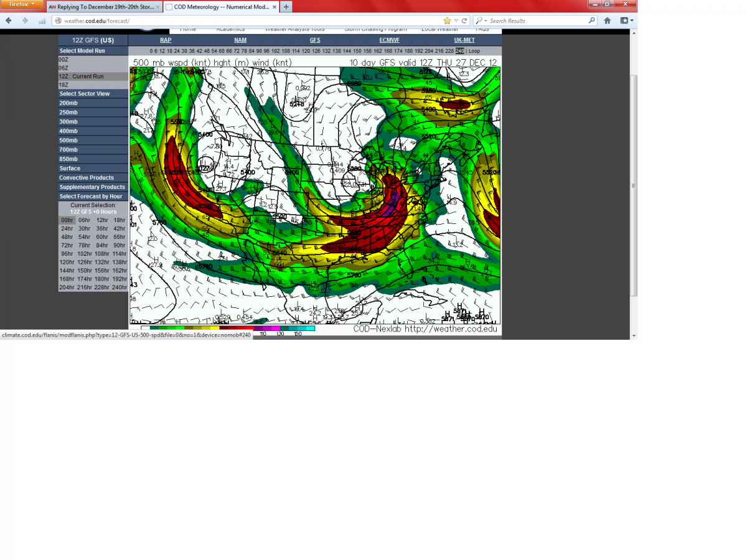Screen dimensions: 747x560
Task: Select the 192hr forecast hour
Action: point(120,279)
